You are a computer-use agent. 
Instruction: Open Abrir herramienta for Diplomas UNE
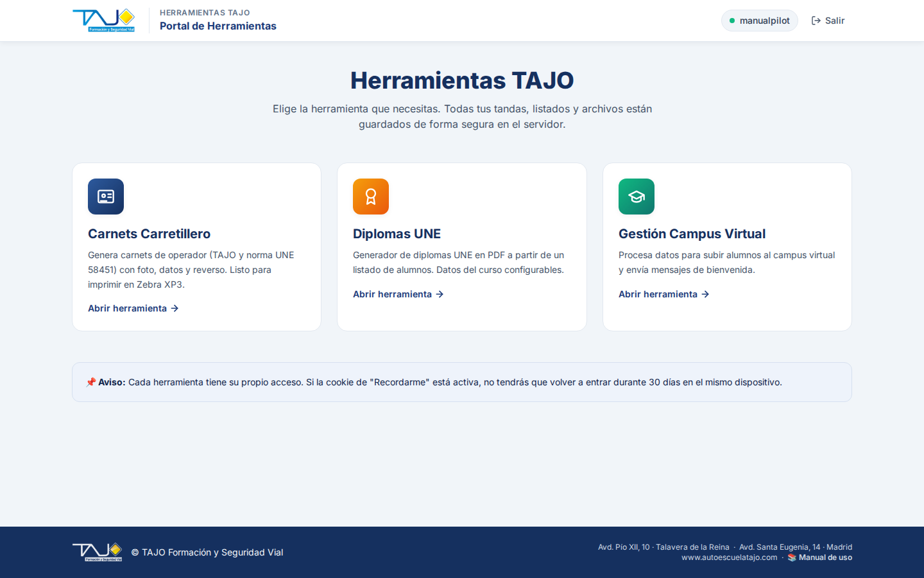pyautogui.click(x=398, y=294)
